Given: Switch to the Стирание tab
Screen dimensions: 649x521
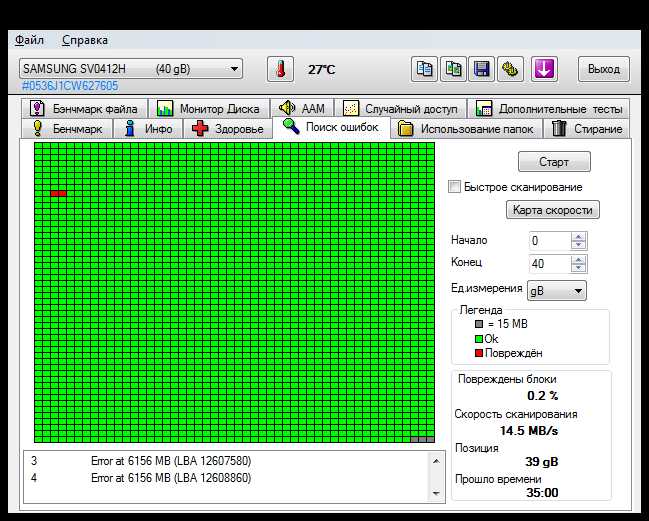Looking at the screenshot, I should pyautogui.click(x=587, y=129).
